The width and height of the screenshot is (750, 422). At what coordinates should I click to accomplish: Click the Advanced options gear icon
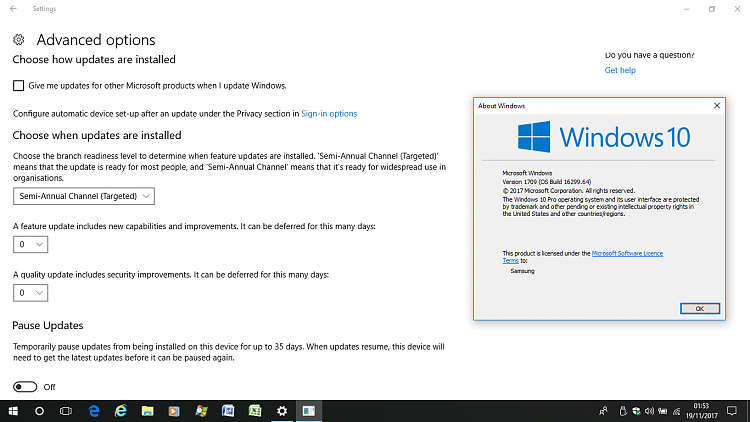click(19, 40)
